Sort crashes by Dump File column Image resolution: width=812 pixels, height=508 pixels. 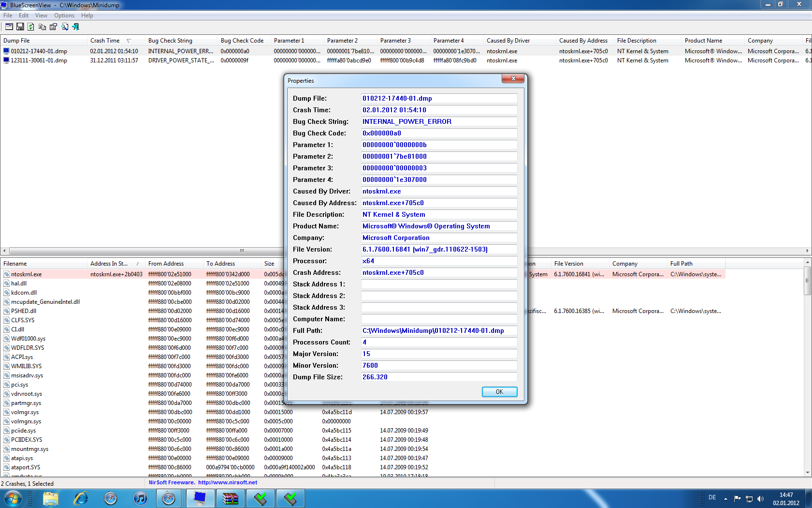(x=43, y=41)
